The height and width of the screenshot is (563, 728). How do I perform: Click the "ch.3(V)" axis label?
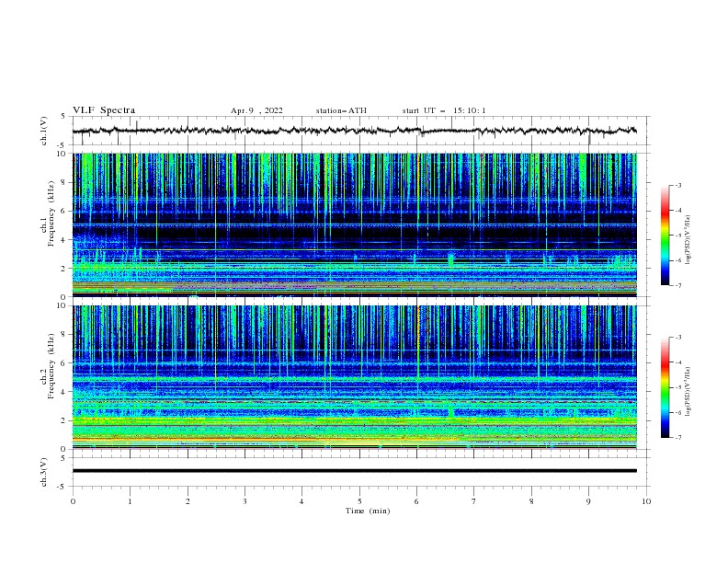click(x=44, y=472)
